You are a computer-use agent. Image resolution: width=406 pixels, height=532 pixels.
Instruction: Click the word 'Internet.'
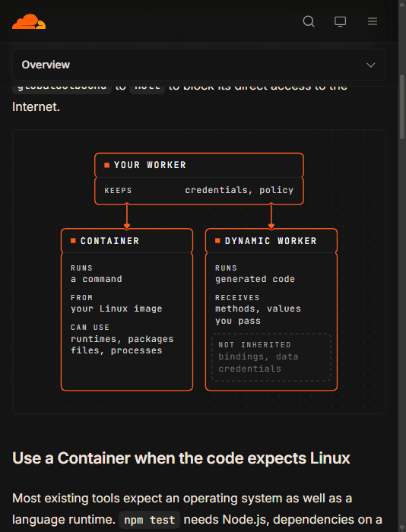coord(36,107)
